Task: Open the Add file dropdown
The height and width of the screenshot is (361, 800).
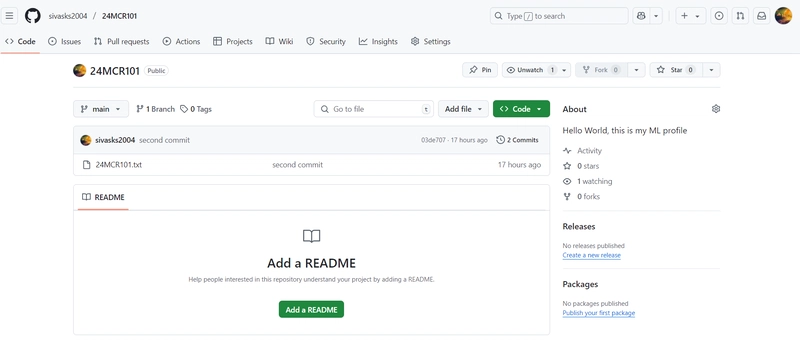Action: [463, 109]
